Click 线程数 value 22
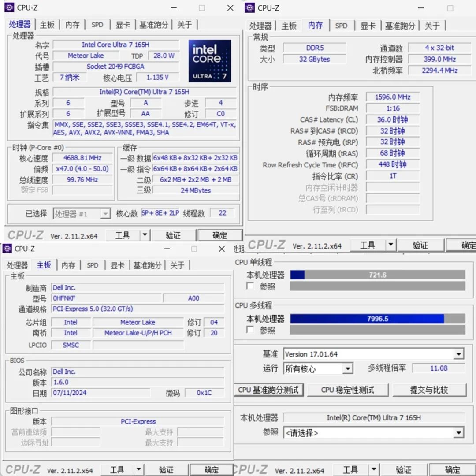 tap(223, 213)
